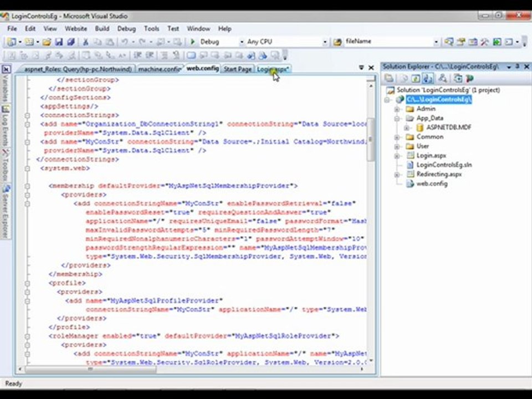Open the Website menu
Screen dimensions: 532x399
pos(76,28)
